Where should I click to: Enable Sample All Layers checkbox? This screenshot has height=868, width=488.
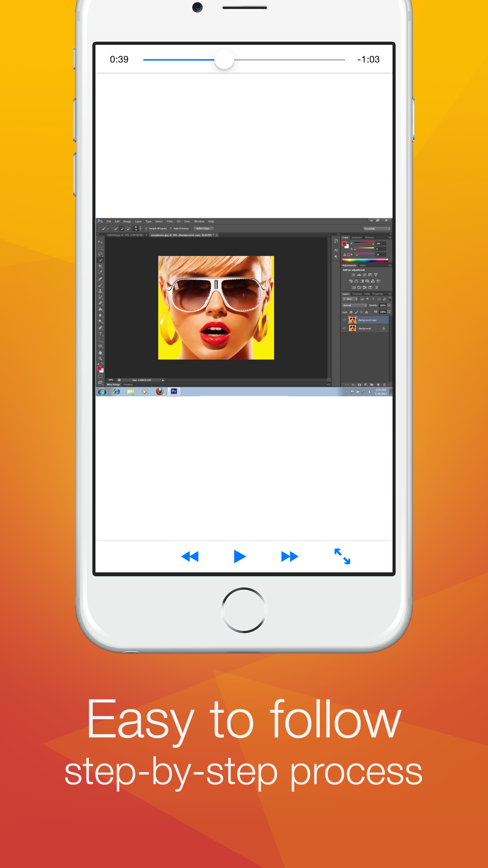click(x=146, y=228)
